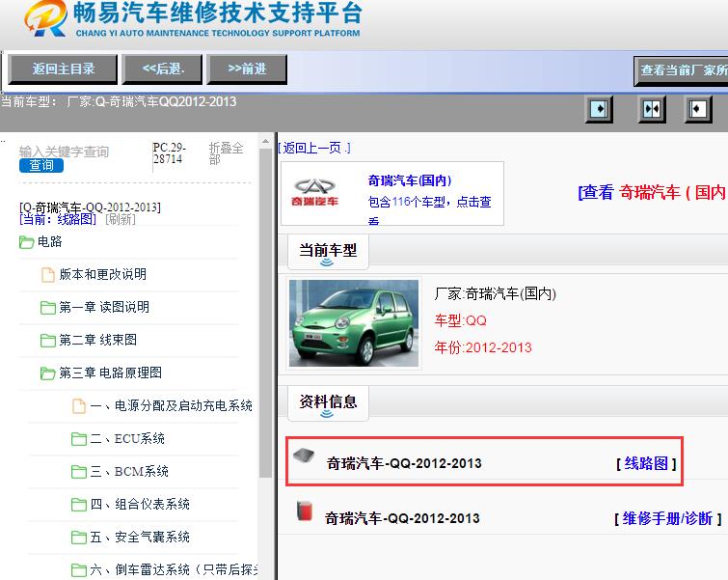Open the [维修手册/诊断] link
Screen dimensions: 728x580
(667, 518)
